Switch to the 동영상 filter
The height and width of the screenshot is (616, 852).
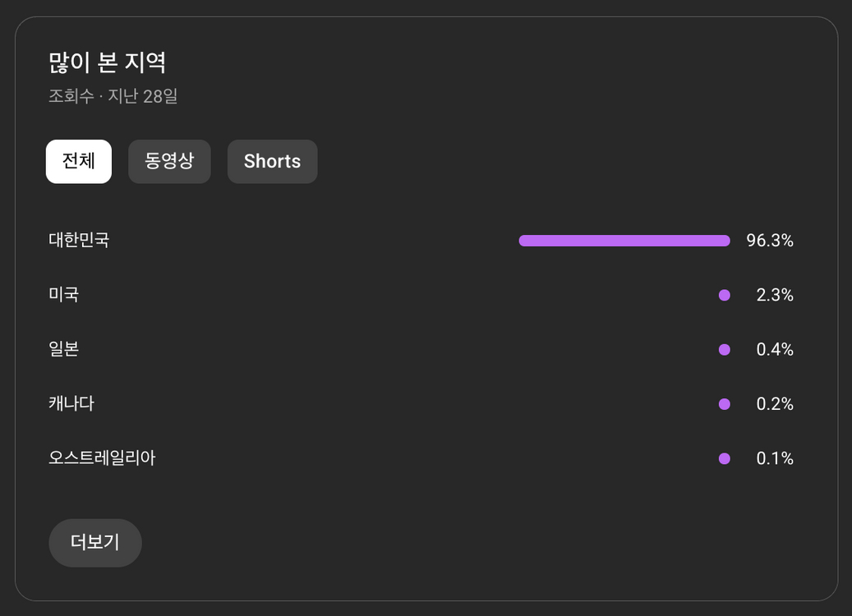(x=169, y=161)
